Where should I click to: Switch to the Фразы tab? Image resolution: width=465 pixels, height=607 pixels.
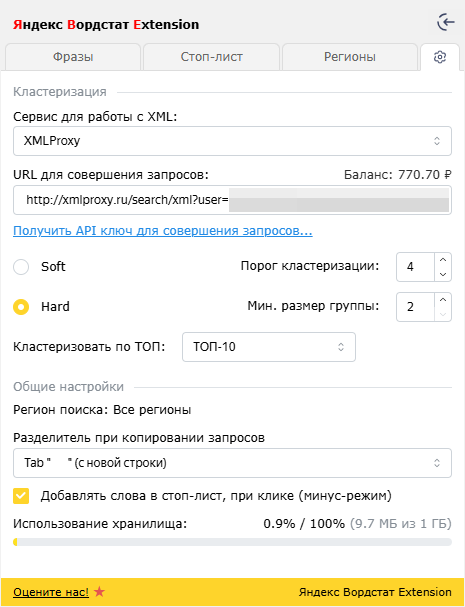click(x=73, y=57)
